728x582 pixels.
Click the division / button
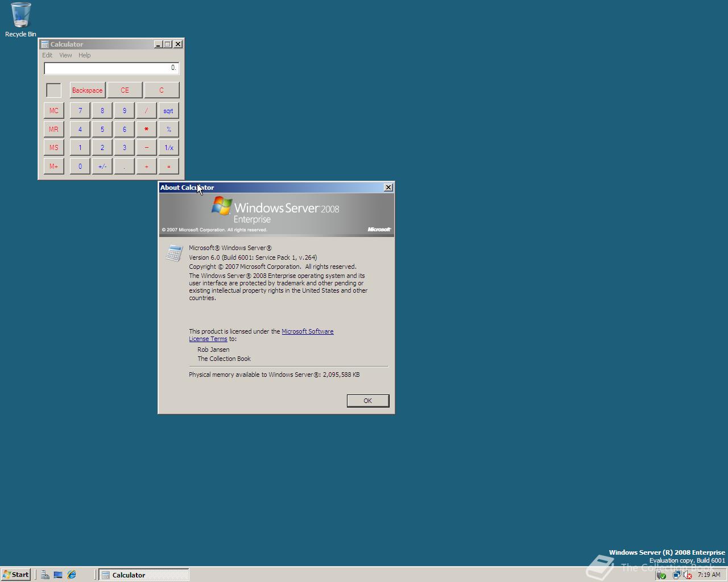tap(147, 111)
